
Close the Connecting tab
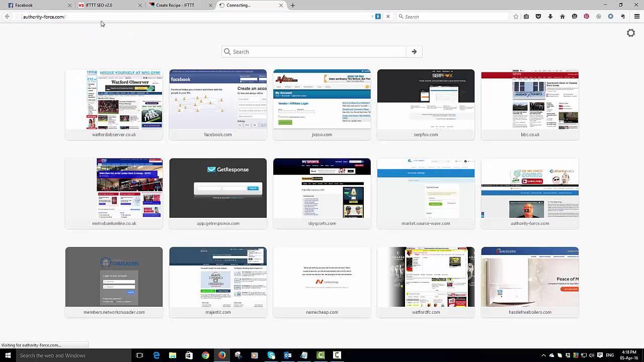(281, 5)
